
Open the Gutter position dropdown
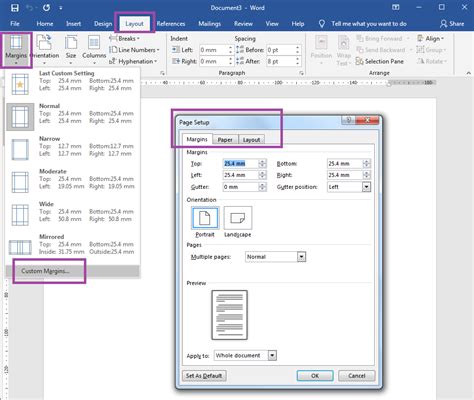point(366,187)
